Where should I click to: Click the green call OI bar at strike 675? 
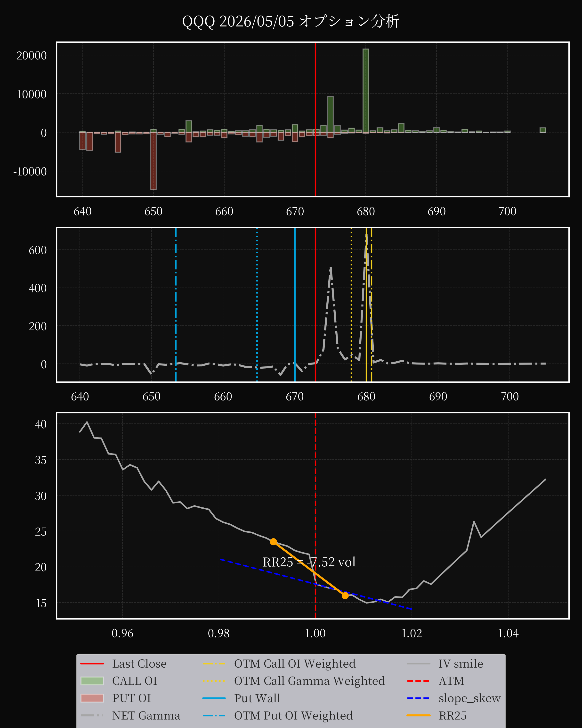(x=330, y=115)
